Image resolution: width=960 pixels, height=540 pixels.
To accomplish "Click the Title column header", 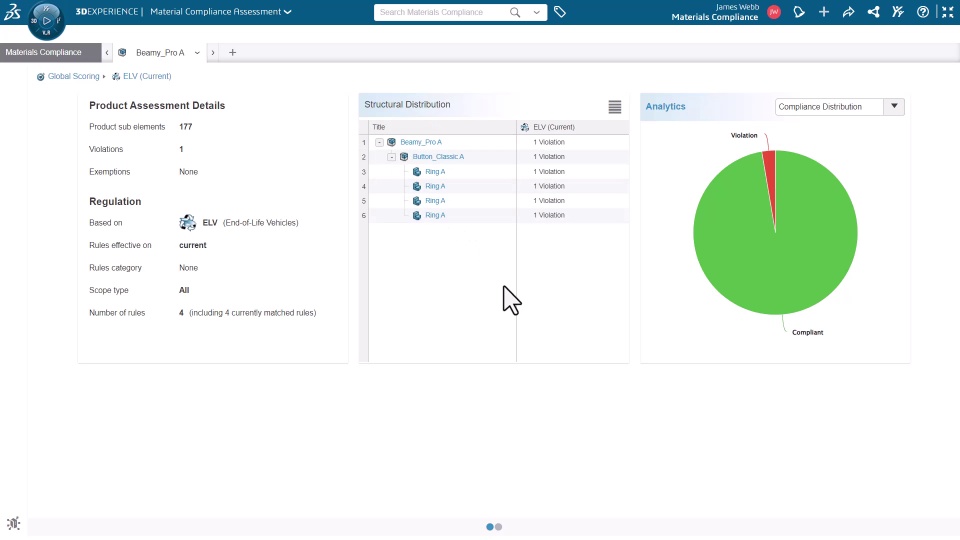I will [443, 127].
